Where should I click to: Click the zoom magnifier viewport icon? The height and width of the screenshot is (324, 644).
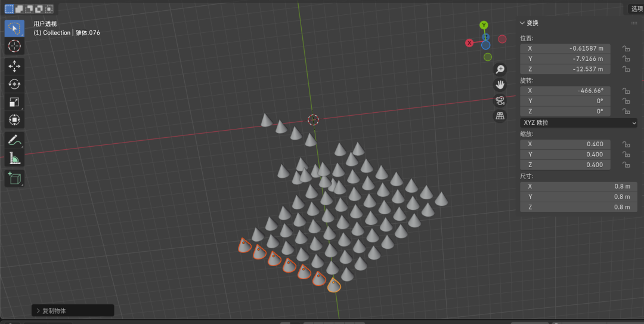pos(500,69)
